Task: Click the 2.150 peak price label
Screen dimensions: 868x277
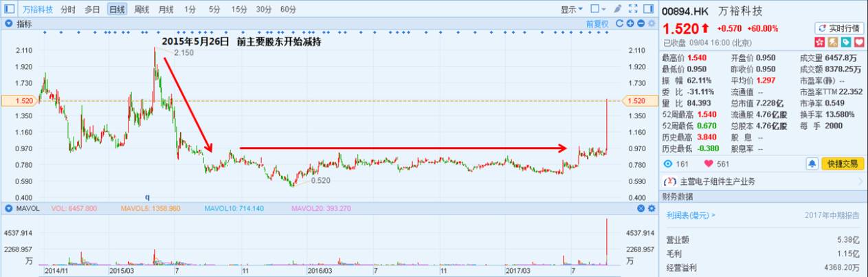Action: 184,53
